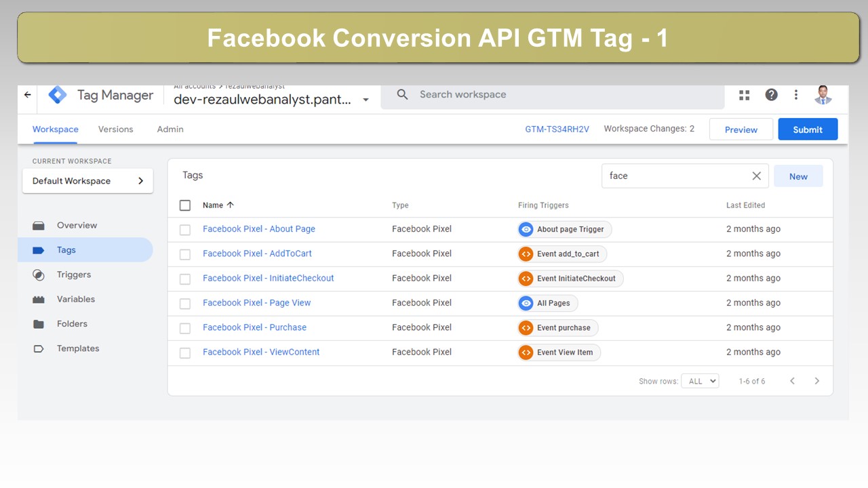Click the Event purchase trigger code icon
Viewport: 868px width, 488px height.
pyautogui.click(x=526, y=328)
